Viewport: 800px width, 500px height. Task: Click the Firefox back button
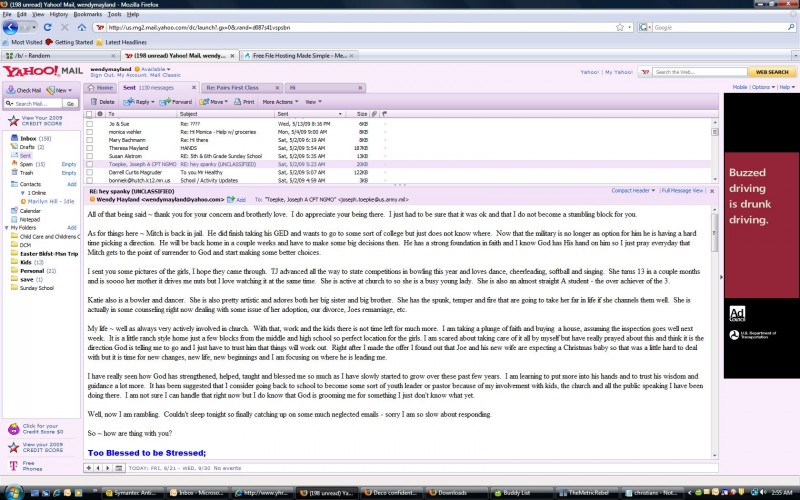click(x=11, y=27)
